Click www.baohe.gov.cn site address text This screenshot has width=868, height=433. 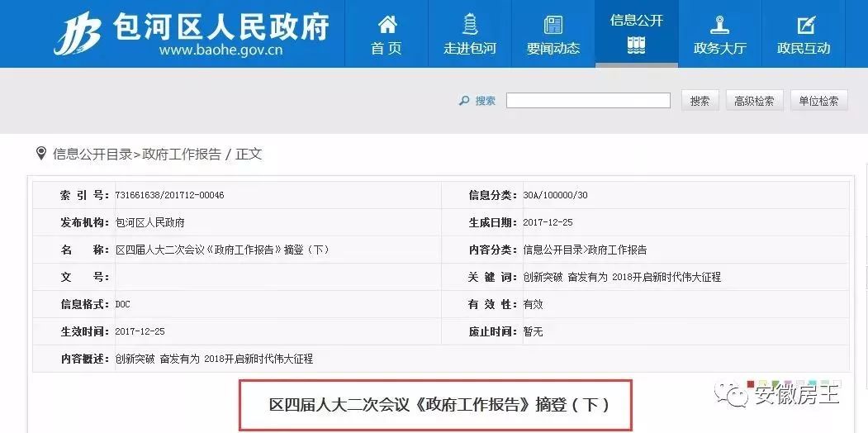[x=221, y=50]
